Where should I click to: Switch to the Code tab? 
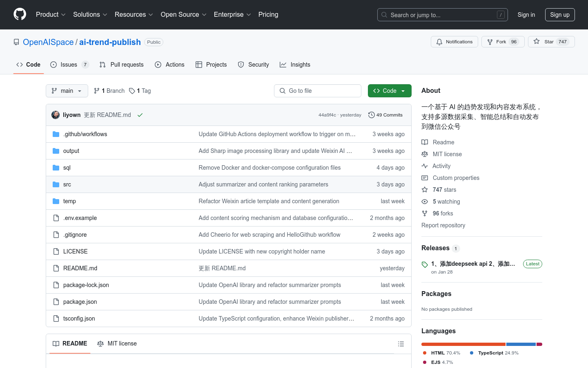click(x=29, y=65)
